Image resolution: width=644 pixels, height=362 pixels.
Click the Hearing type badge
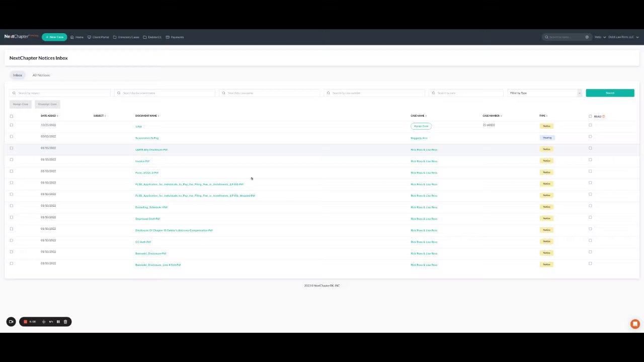point(547,138)
